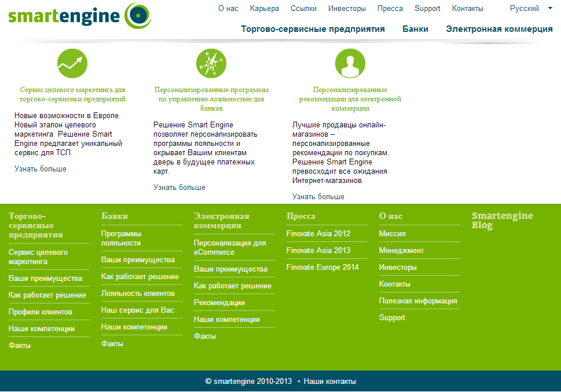This screenshot has height=392, width=561.
Task: Click the green user profile icon
Action: pyautogui.click(x=350, y=63)
